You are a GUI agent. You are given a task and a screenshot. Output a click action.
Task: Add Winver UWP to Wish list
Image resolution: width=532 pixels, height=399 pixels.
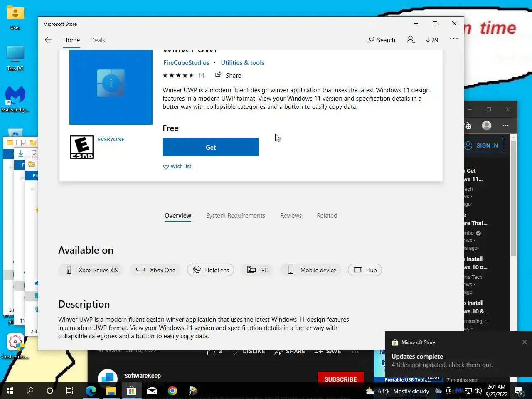[177, 166]
